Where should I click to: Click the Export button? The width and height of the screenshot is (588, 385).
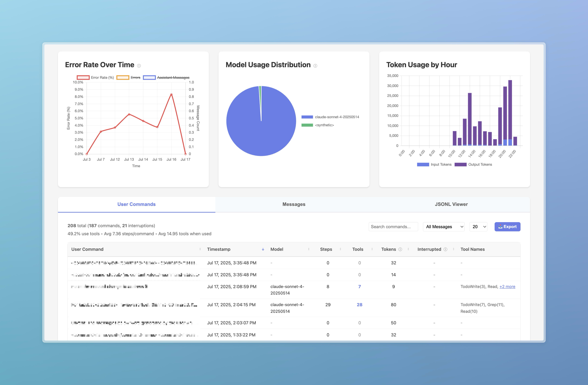507,227
